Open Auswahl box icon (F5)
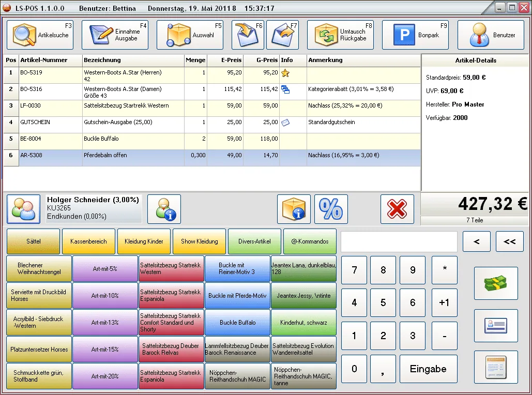 (190, 35)
